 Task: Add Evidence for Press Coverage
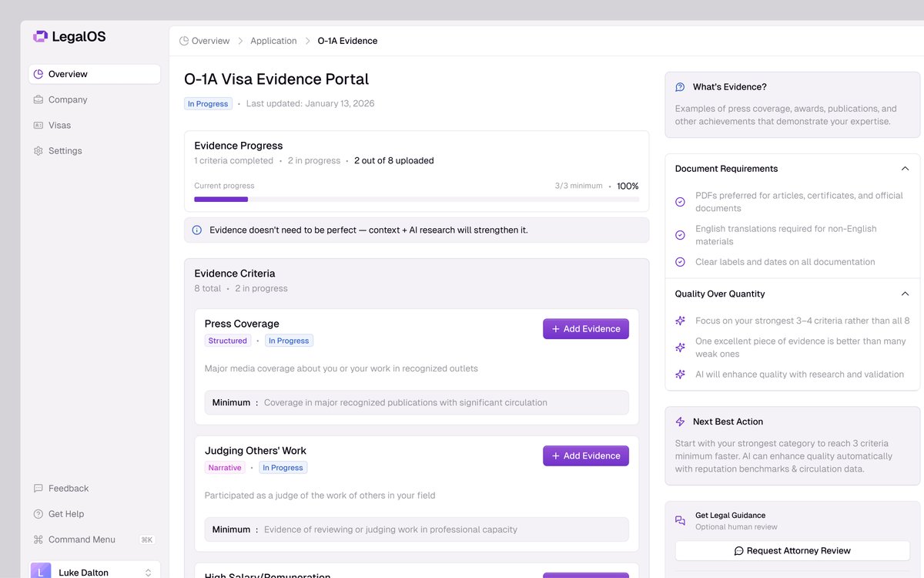[586, 329]
